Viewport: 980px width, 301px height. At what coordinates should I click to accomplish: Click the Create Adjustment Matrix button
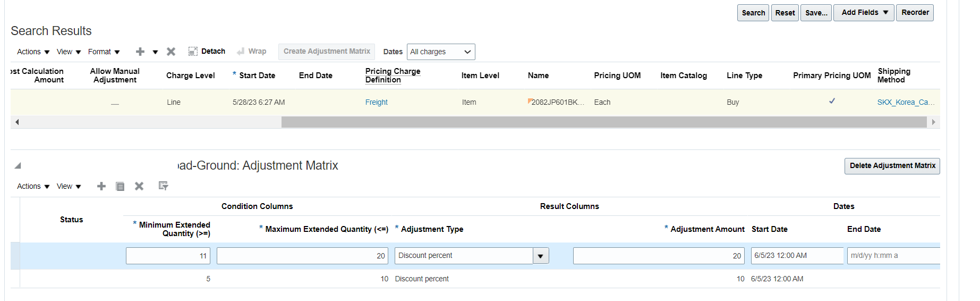tap(327, 51)
